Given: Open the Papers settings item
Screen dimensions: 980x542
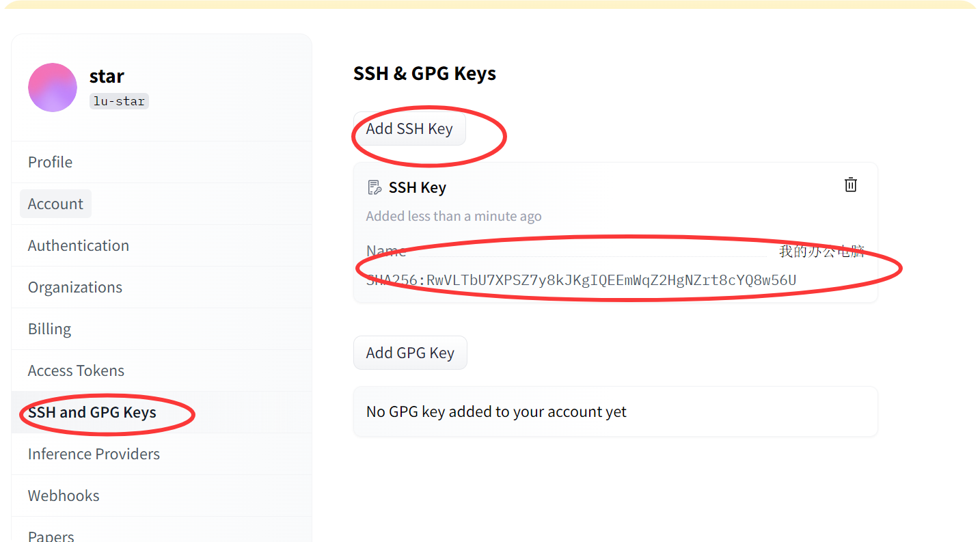Looking at the screenshot, I should pyautogui.click(x=51, y=534).
